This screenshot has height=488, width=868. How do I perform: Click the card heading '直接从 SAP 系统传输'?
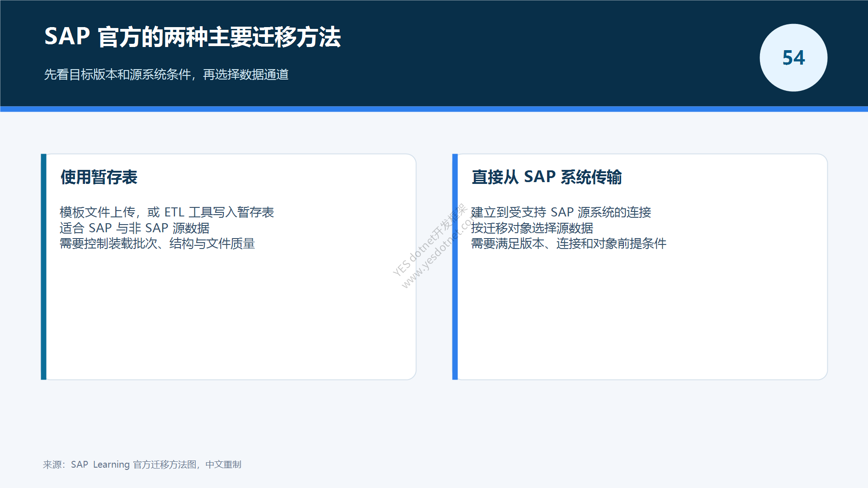tap(547, 177)
